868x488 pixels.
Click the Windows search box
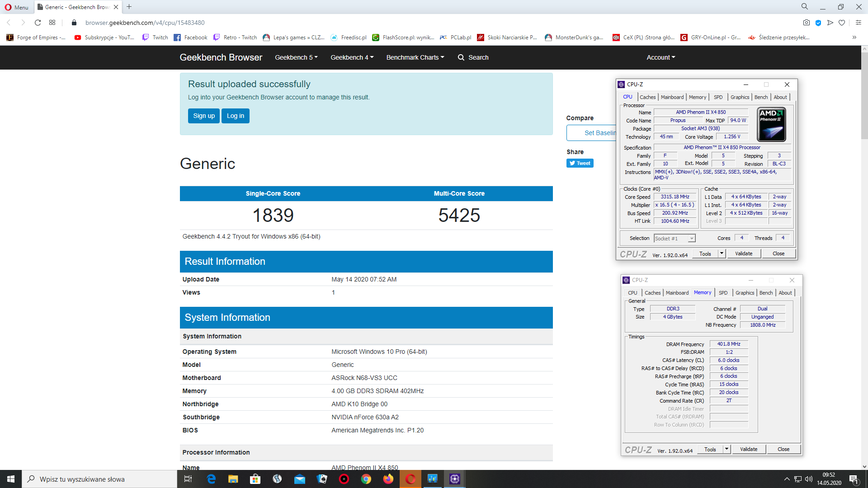[99, 479]
